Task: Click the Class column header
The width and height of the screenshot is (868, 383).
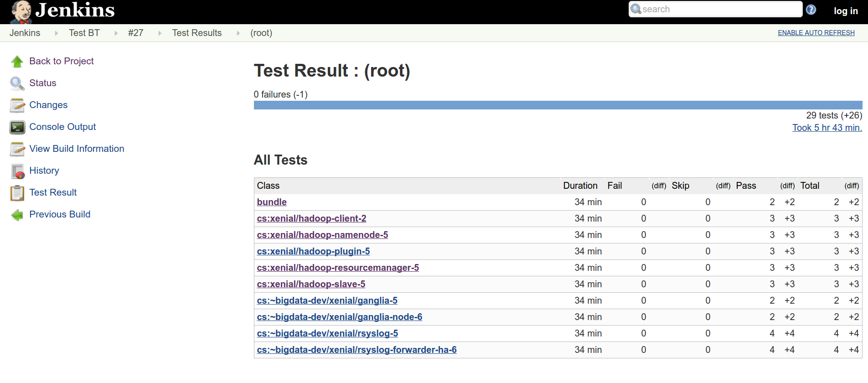Action: 268,186
